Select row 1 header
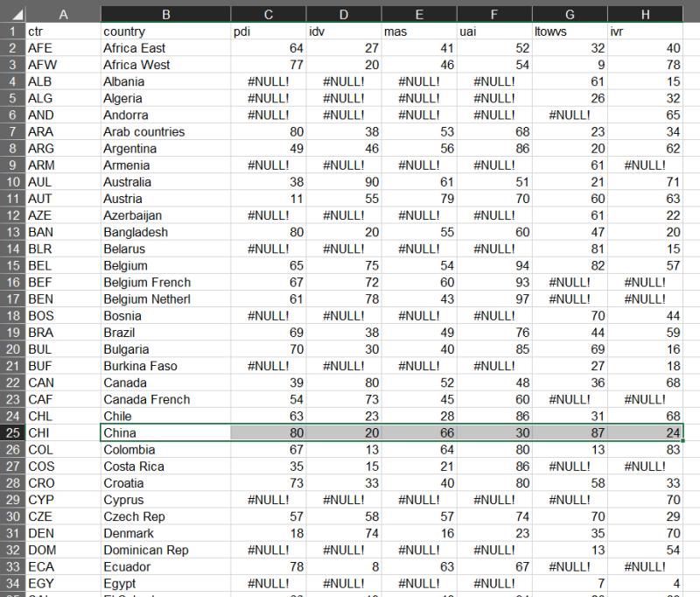 (12, 32)
